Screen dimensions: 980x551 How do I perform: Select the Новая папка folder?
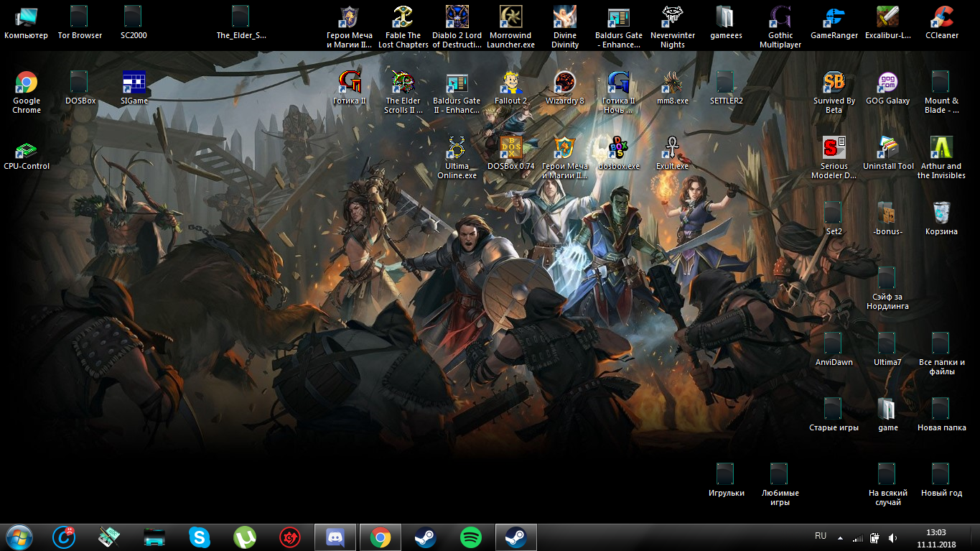coord(942,415)
